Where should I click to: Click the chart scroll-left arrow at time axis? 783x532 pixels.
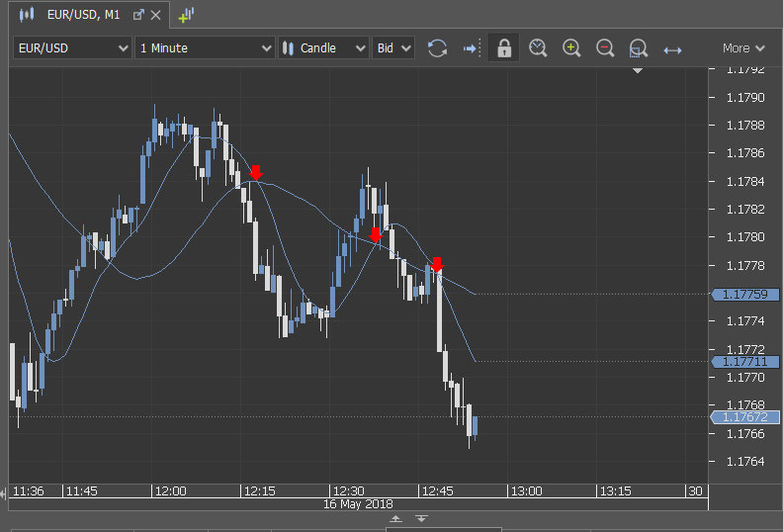pyautogui.click(x=4, y=494)
